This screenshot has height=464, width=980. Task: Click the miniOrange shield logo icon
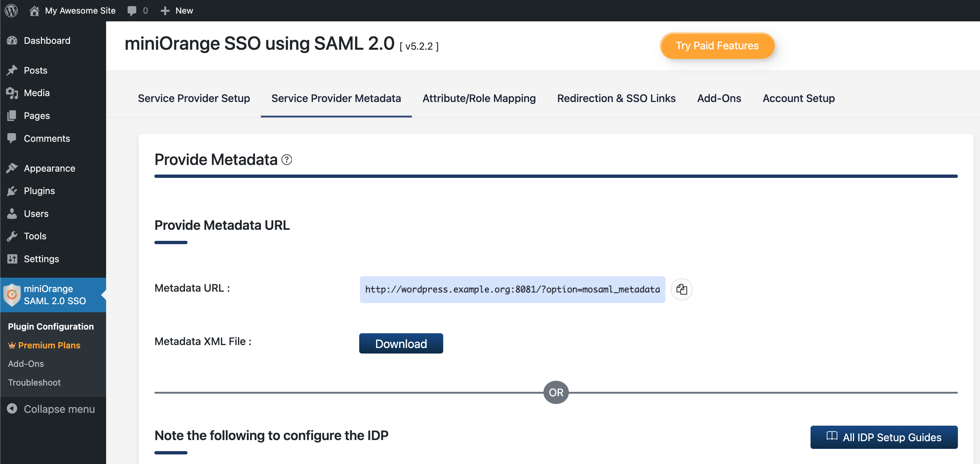pos(12,295)
